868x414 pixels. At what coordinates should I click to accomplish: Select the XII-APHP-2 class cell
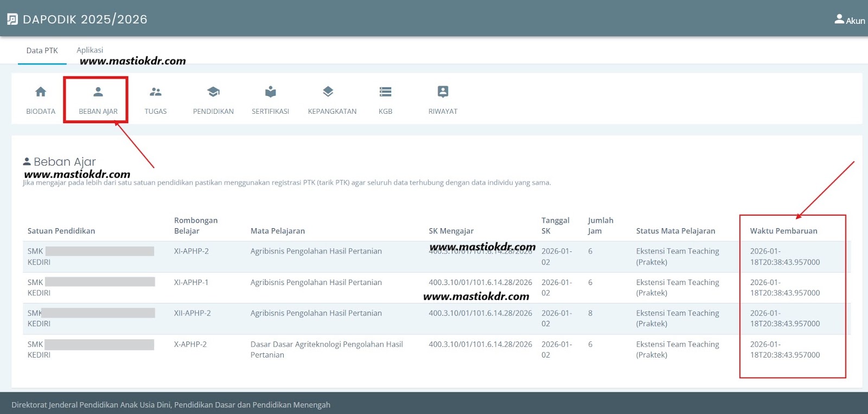(193, 313)
